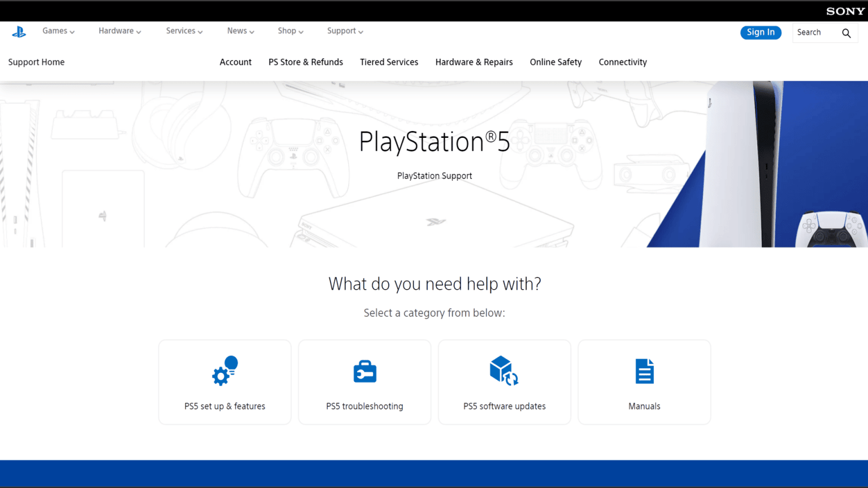Navigate to the Connectivity section
This screenshot has width=868, height=488.
[x=623, y=62]
